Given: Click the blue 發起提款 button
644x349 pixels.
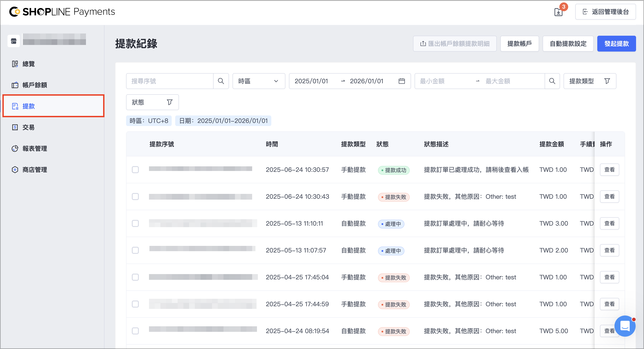Looking at the screenshot, I should point(616,44).
